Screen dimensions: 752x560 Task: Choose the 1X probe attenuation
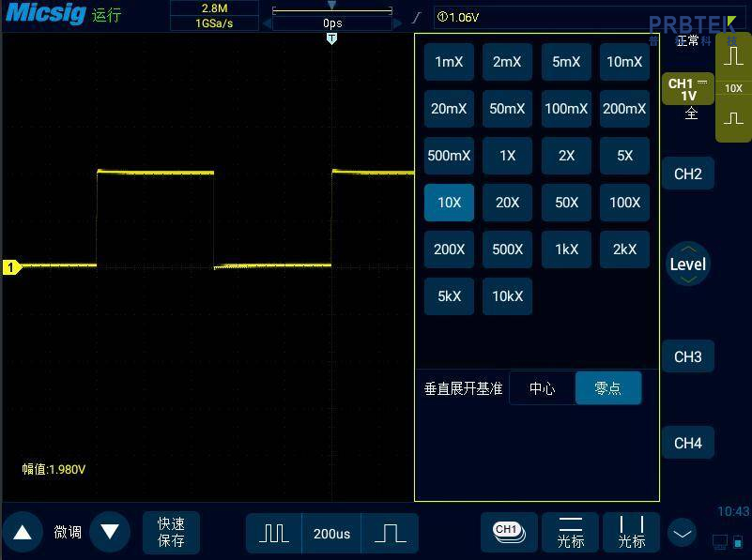507,156
